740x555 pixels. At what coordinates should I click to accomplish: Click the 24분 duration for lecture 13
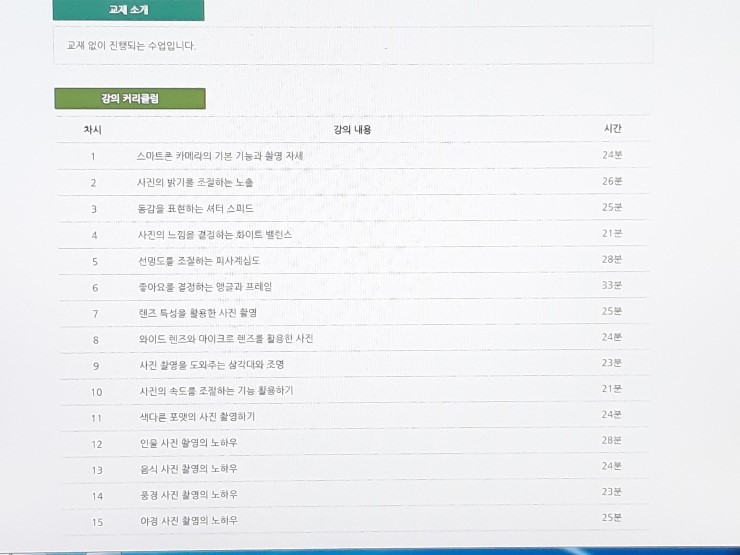coord(612,466)
